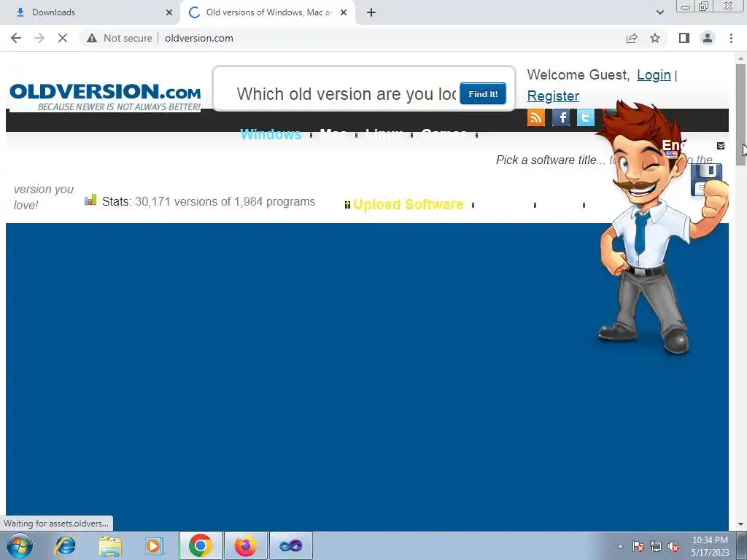Open the Login link

[x=654, y=75]
